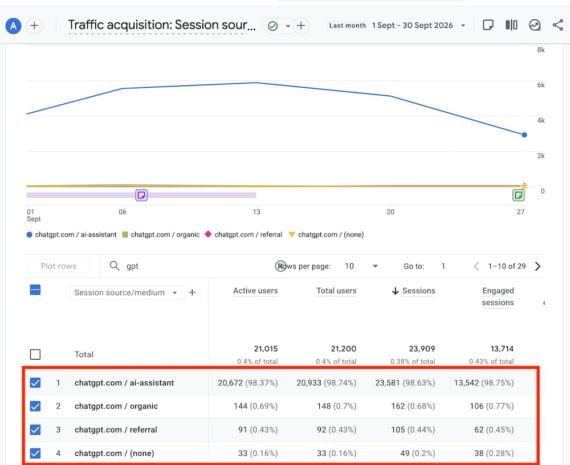Sort by Engaged sessions column

[498, 297]
